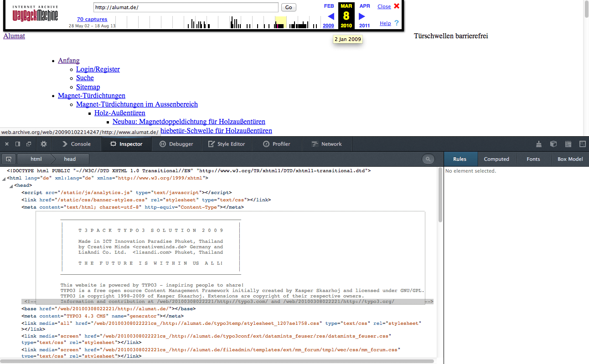Open the Scratchpad icon in devtools
This screenshot has width=589, height=364.
568,144
